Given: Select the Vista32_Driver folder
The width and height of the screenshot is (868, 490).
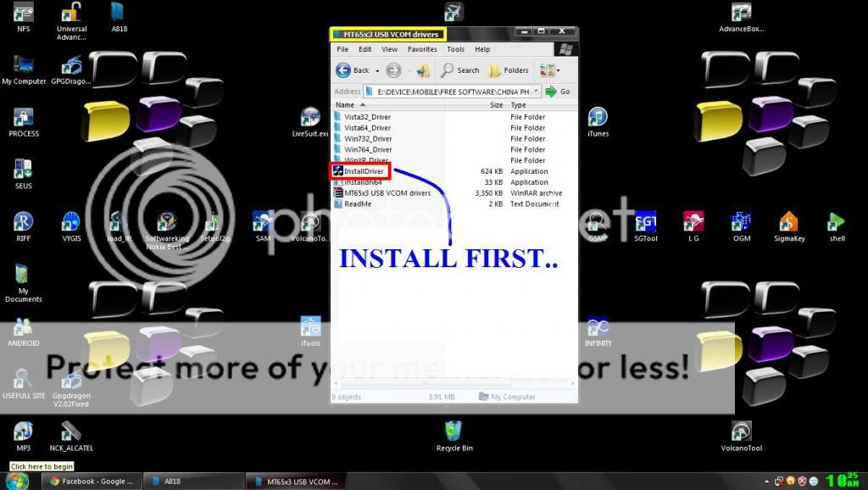Looking at the screenshot, I should [361, 117].
